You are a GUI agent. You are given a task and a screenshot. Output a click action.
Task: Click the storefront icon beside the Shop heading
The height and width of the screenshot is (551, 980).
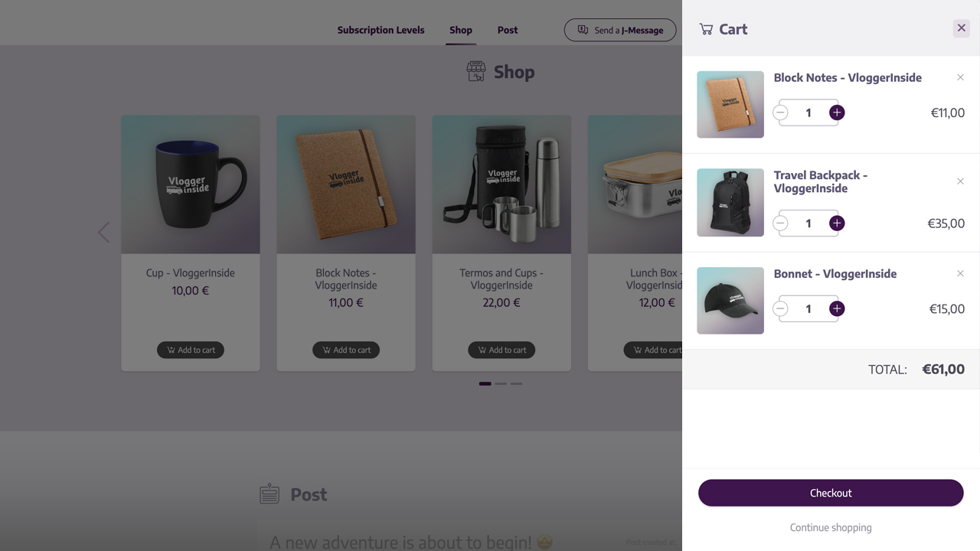475,71
